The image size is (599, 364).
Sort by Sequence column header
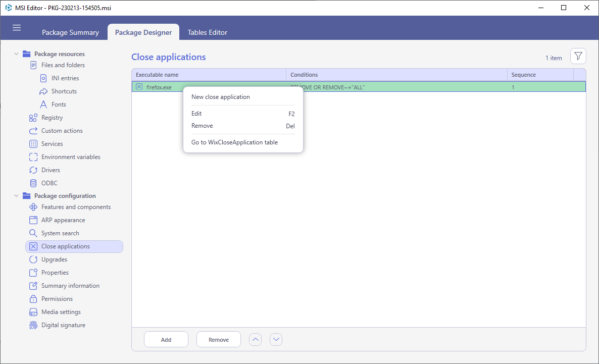click(540, 75)
